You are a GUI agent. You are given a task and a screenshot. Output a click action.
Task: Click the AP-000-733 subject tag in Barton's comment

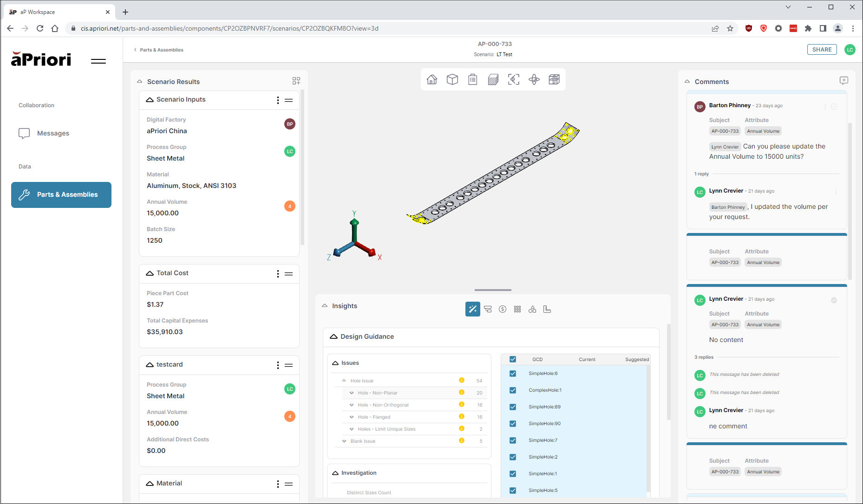coord(725,131)
